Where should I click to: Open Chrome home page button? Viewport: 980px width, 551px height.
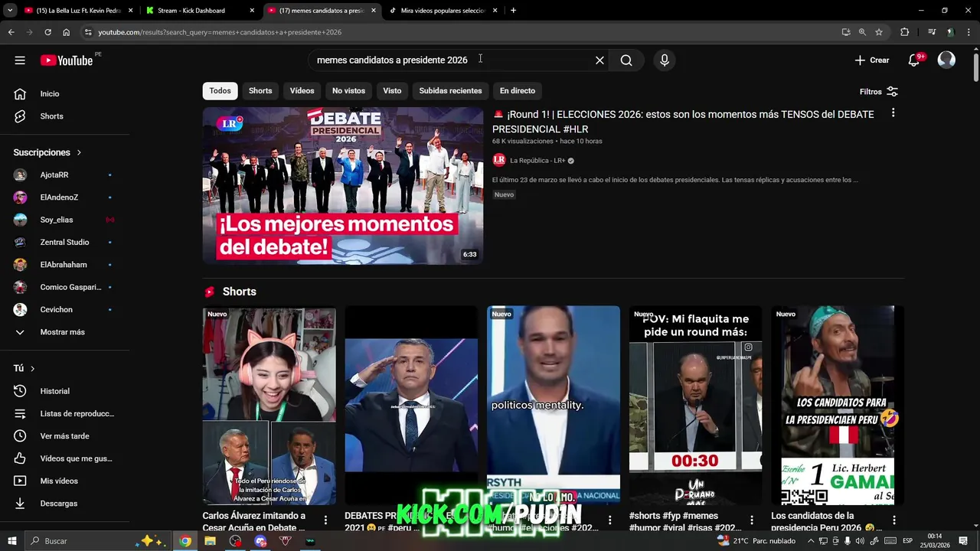pos(66,32)
